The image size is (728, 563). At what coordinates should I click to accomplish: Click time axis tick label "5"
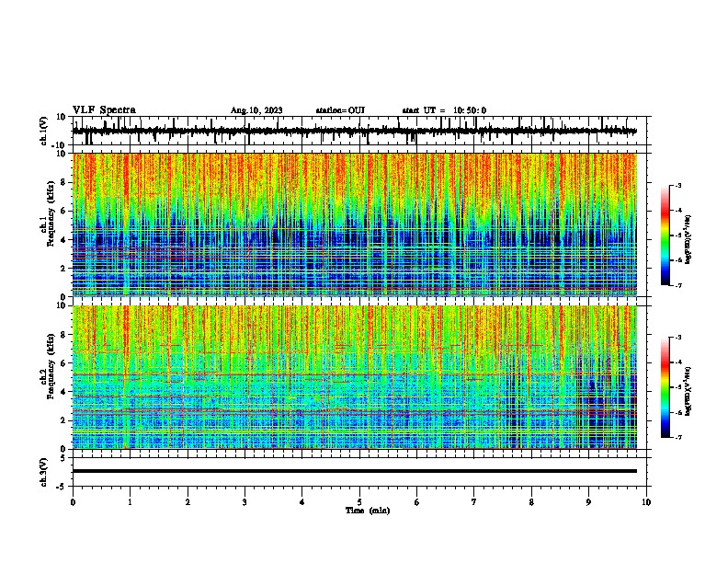[x=359, y=502]
